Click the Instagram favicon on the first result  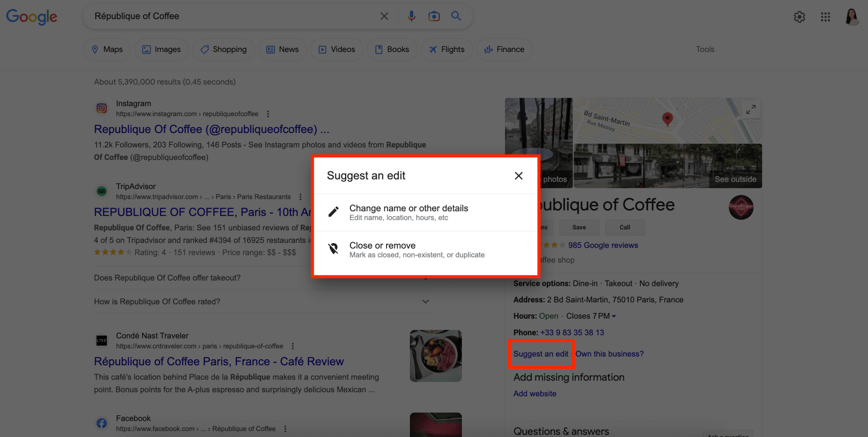pos(101,108)
